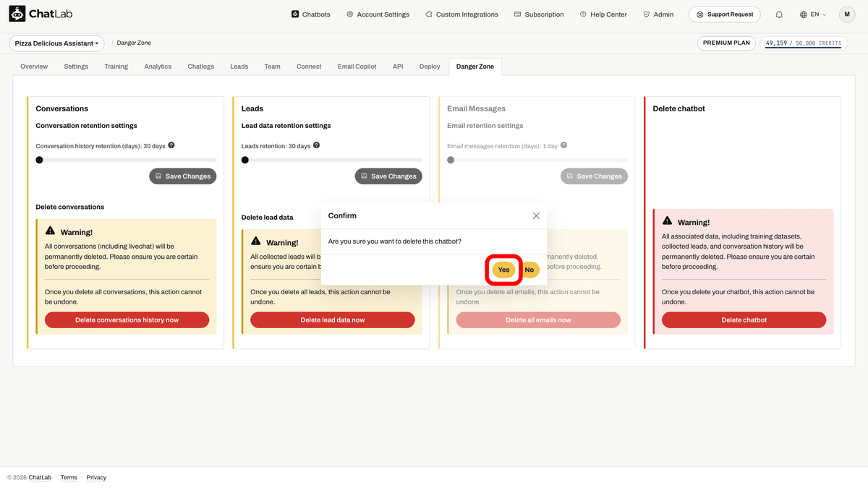Click Delete lead data now
The width and height of the screenshot is (868, 488).
tap(333, 320)
